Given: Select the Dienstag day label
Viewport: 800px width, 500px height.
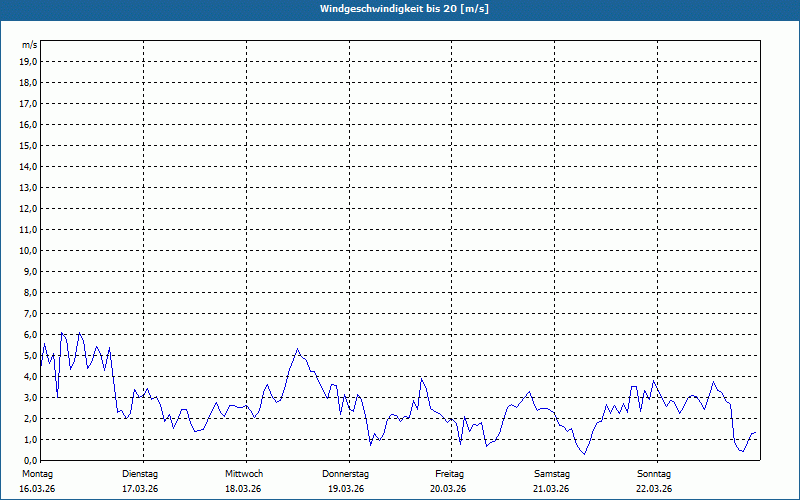Looking at the screenshot, I should pyautogui.click(x=140, y=473).
